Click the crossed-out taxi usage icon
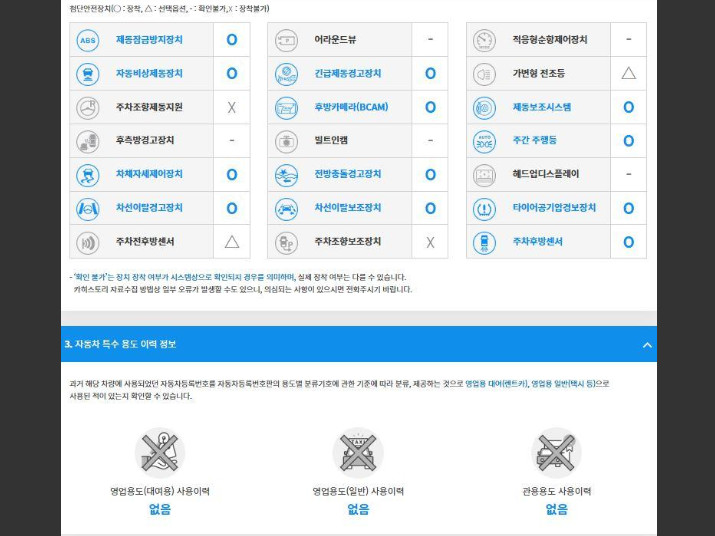Screen dimensions: 715x536 [358, 453]
